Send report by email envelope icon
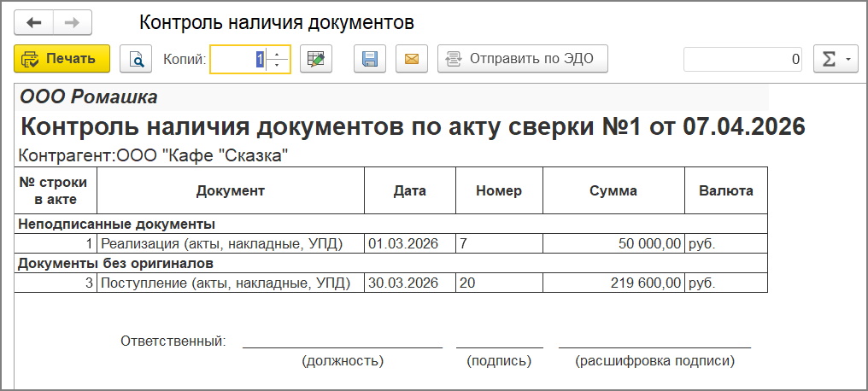This screenshot has height=391, width=868. click(412, 59)
